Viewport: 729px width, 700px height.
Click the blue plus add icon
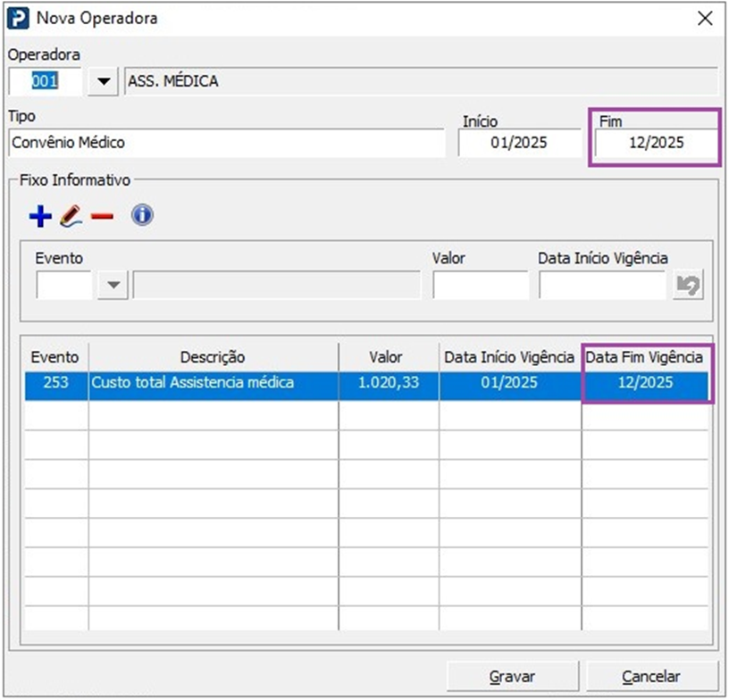coord(40,216)
